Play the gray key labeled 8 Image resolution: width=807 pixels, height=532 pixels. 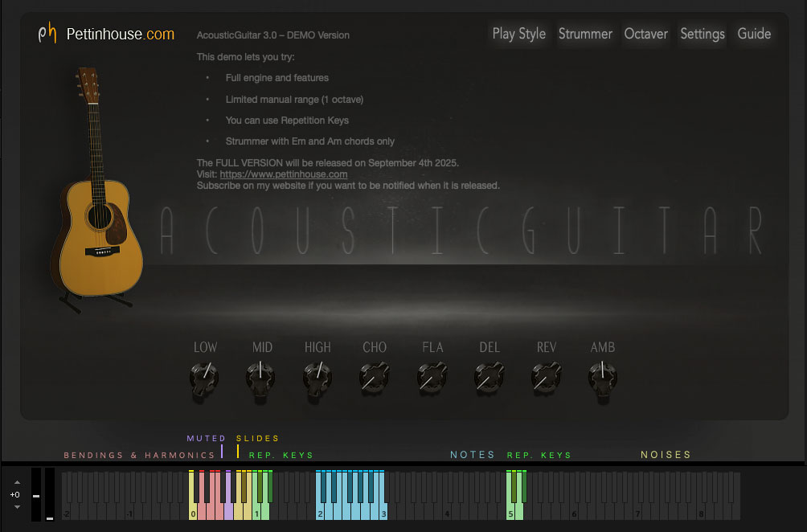701,512
